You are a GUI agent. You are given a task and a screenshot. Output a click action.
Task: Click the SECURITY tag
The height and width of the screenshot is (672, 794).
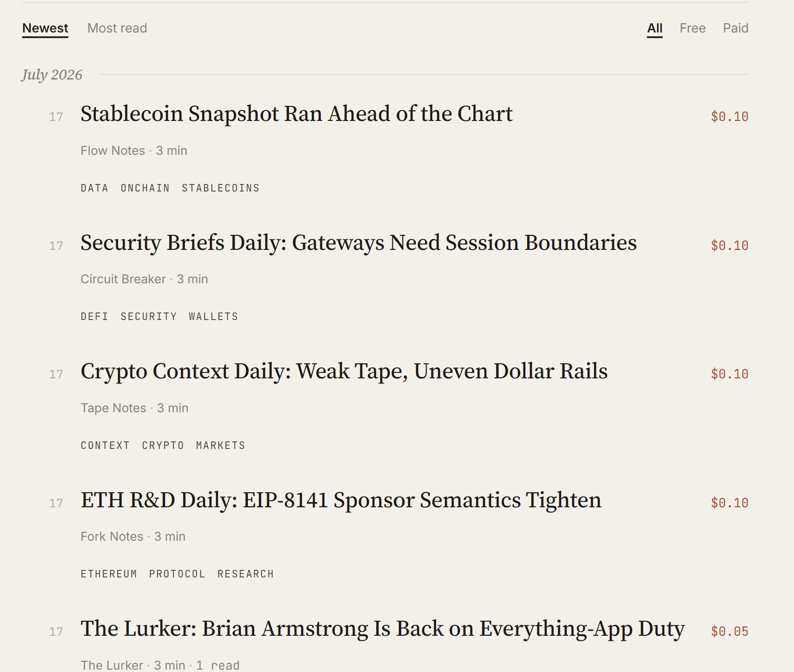pyautogui.click(x=149, y=317)
